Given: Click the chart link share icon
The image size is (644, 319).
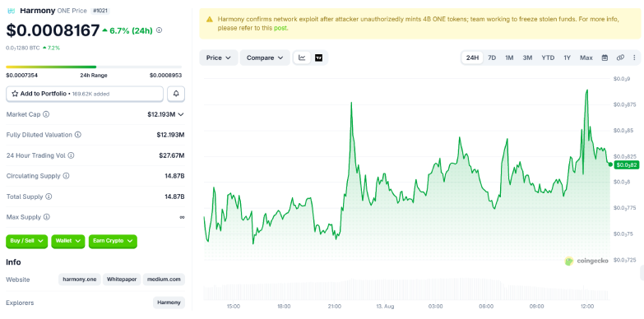Looking at the screenshot, I should [620, 58].
